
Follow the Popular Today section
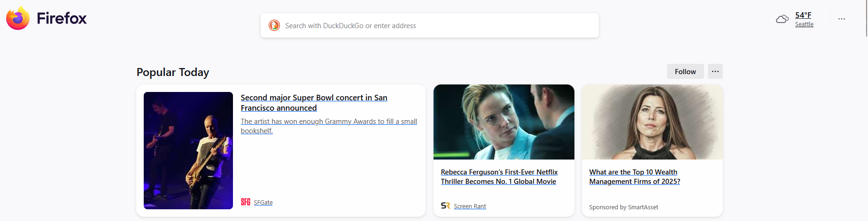tap(685, 71)
